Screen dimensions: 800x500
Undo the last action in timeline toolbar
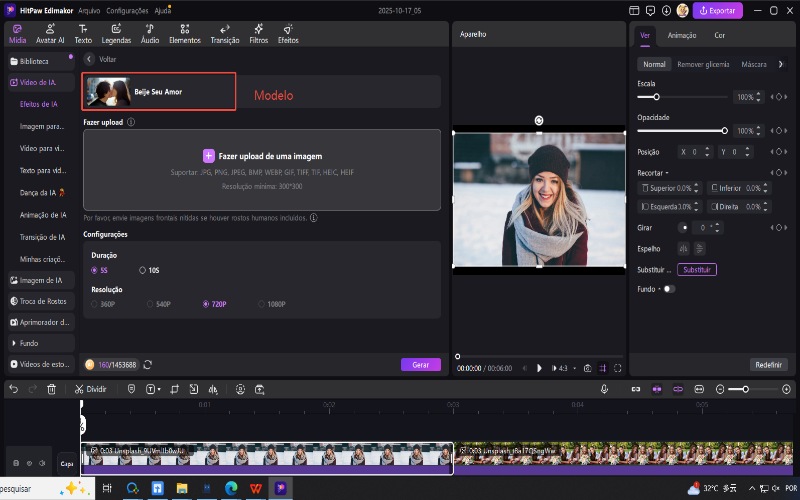coord(14,389)
